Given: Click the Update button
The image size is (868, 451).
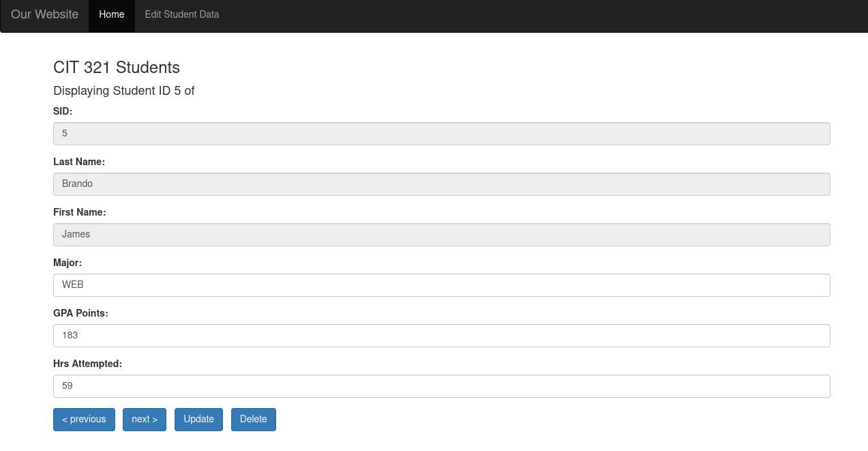Looking at the screenshot, I should (199, 420).
